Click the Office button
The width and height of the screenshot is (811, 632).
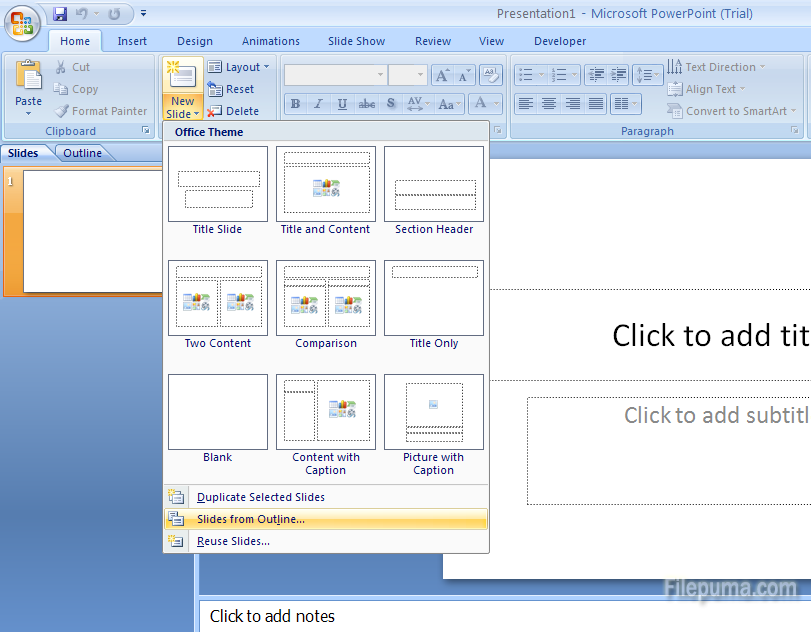pos(21,21)
